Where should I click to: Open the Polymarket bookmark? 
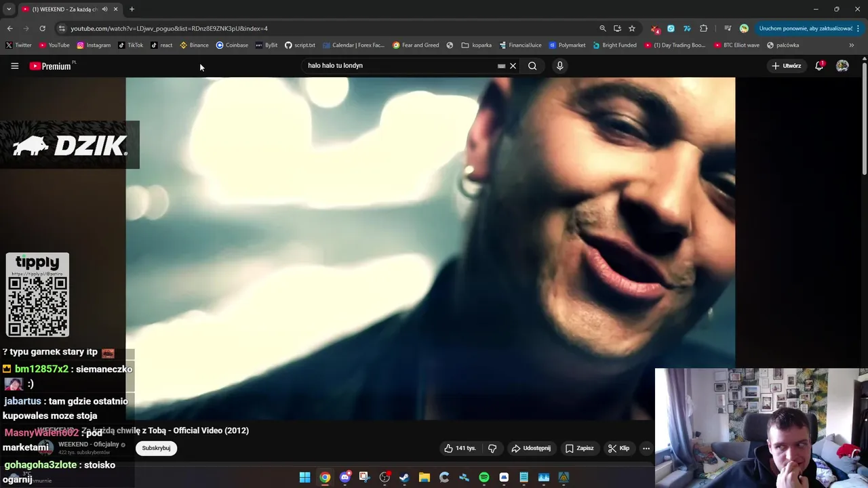tap(567, 45)
